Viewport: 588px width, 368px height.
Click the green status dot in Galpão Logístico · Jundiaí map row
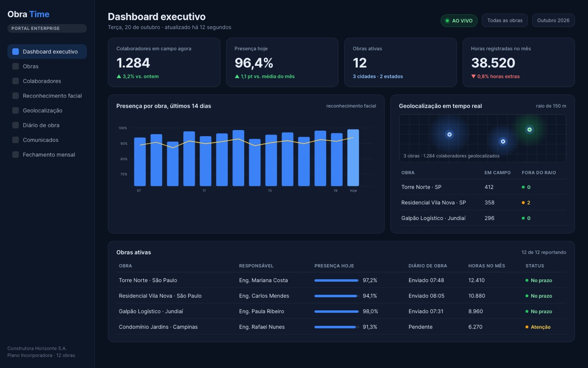coord(523,218)
